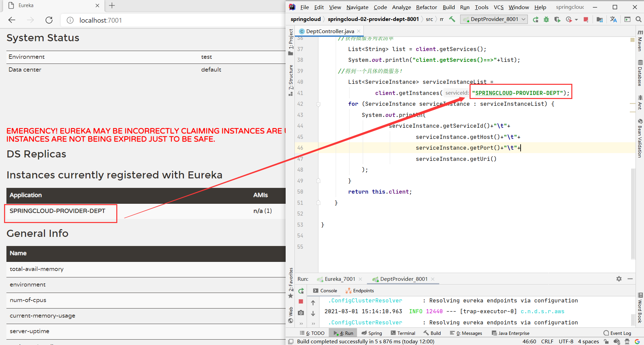Open the DeptProvider_8001 run configuration dropdown

point(494,19)
